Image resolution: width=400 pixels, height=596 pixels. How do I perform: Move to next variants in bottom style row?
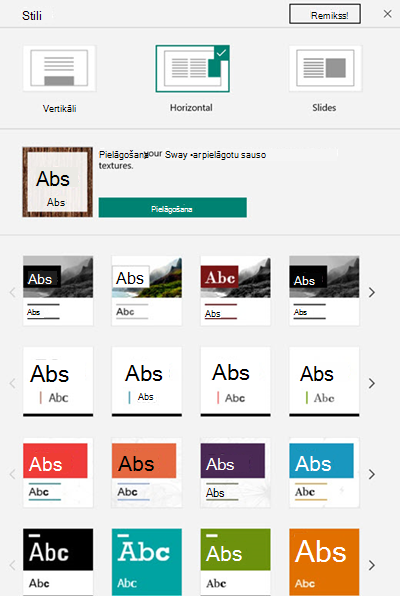[x=372, y=565]
